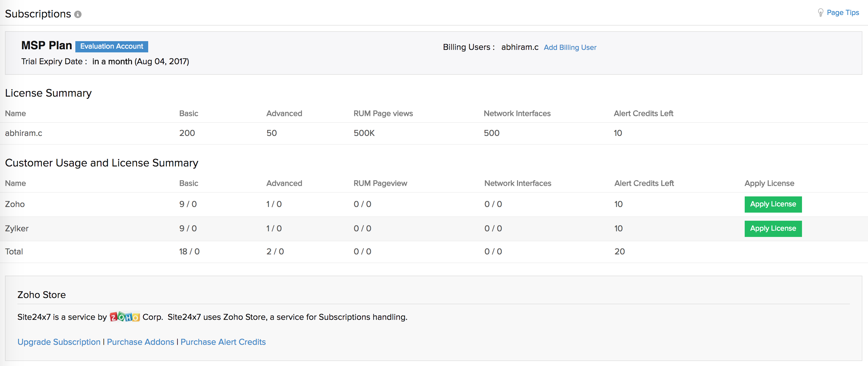Click the abhiram.c billing user name
Image resolution: width=868 pixels, height=366 pixels.
pyautogui.click(x=520, y=47)
